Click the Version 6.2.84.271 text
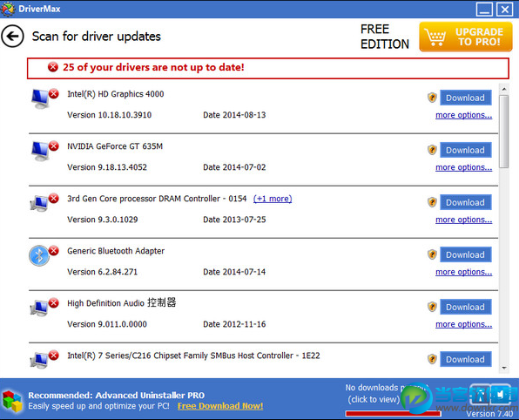Image resolution: width=519 pixels, height=420 pixels. pyautogui.click(x=102, y=272)
